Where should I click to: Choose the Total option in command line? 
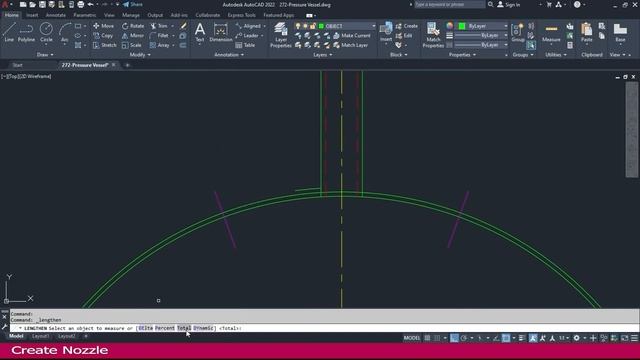click(184, 328)
